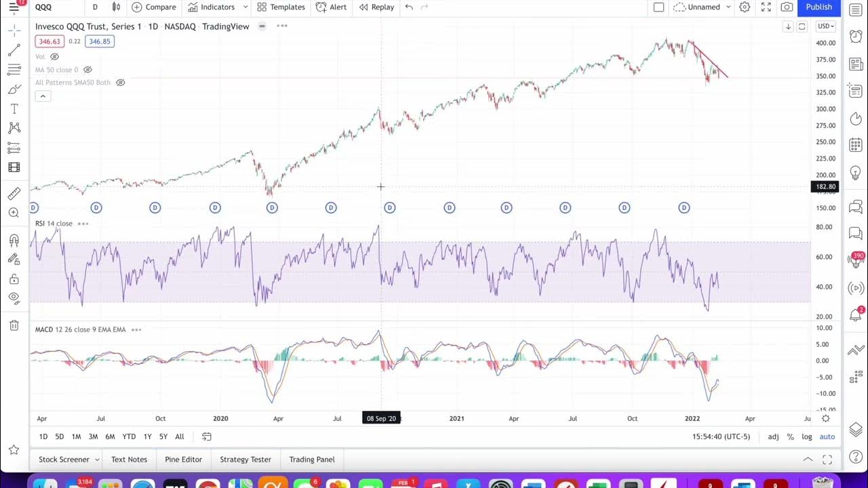Open the candlestick chart style selector

pyautogui.click(x=116, y=7)
